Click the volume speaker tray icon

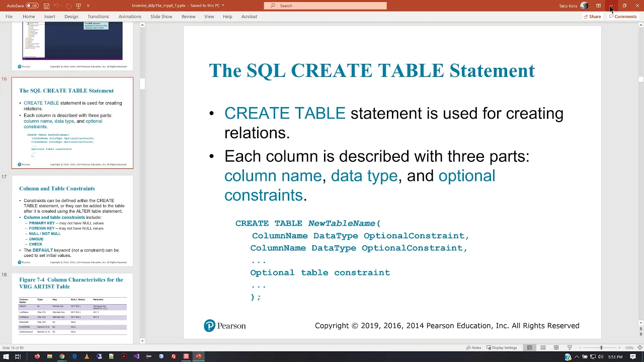click(600, 357)
